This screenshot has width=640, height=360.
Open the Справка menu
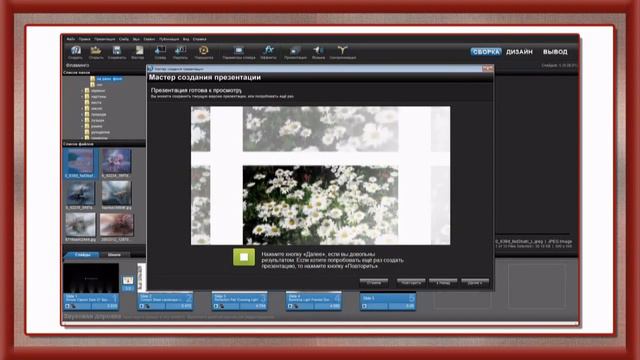[x=200, y=39]
